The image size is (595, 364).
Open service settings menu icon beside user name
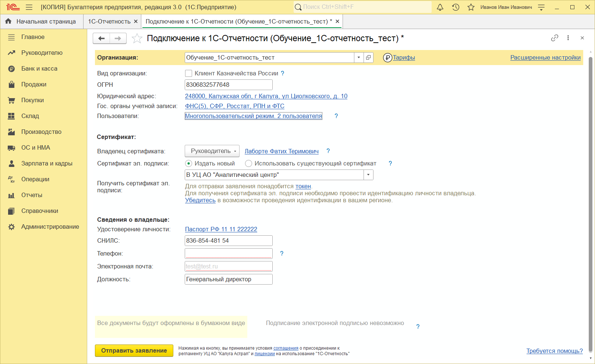coord(541,7)
